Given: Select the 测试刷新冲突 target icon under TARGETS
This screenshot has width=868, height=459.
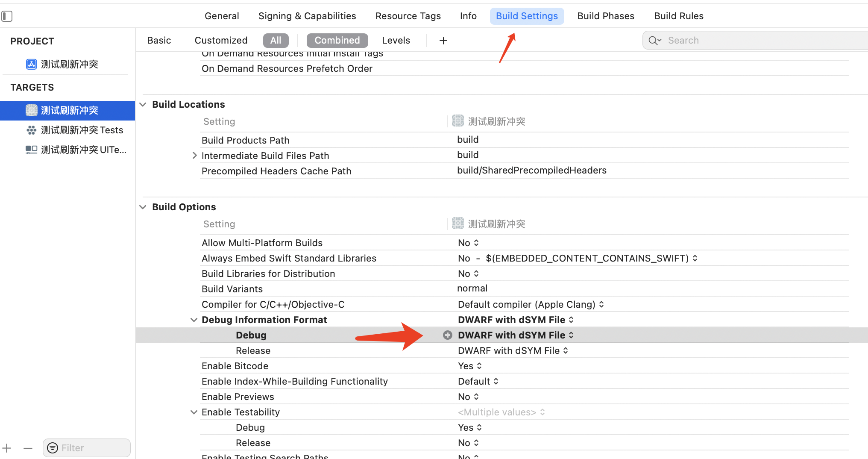Looking at the screenshot, I should [31, 110].
